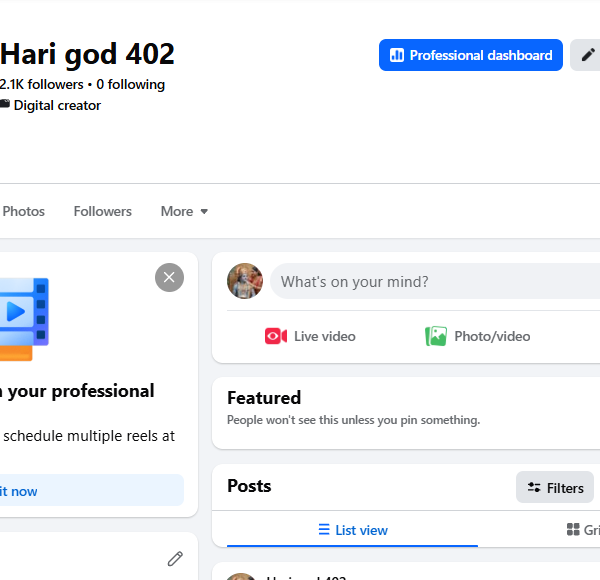Click the "it now" button in promo card
The image size is (600, 580).
tap(92, 490)
